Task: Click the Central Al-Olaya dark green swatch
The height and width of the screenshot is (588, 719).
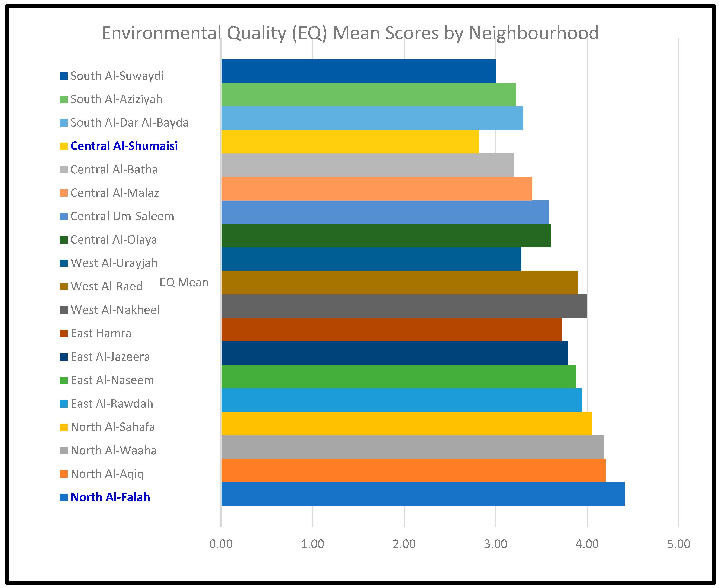Action: click(64, 240)
